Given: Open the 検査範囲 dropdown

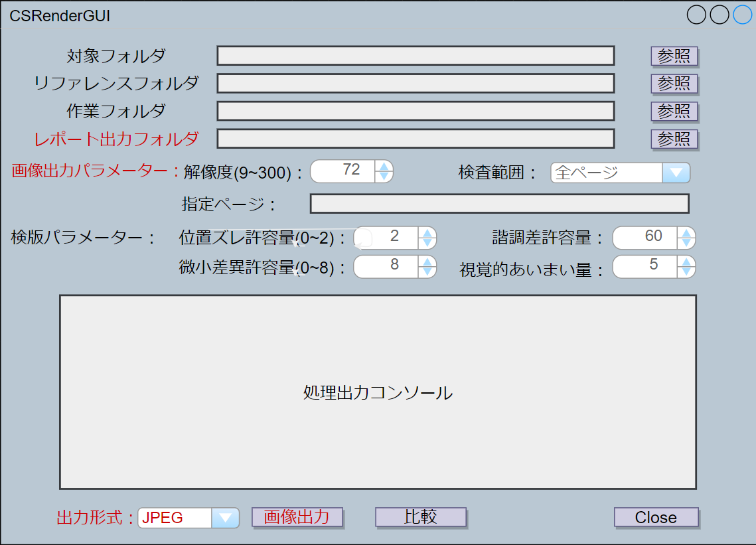Looking at the screenshot, I should tap(677, 172).
